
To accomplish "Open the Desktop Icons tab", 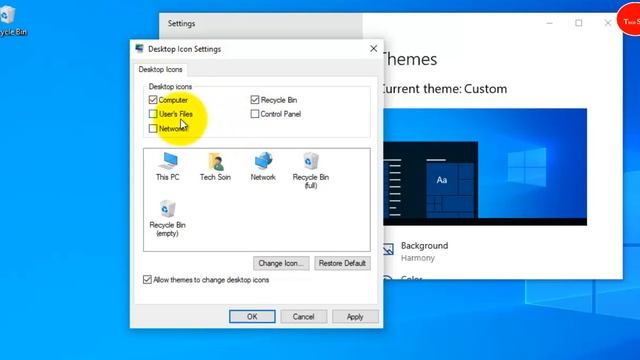I will pyautogui.click(x=160, y=69).
